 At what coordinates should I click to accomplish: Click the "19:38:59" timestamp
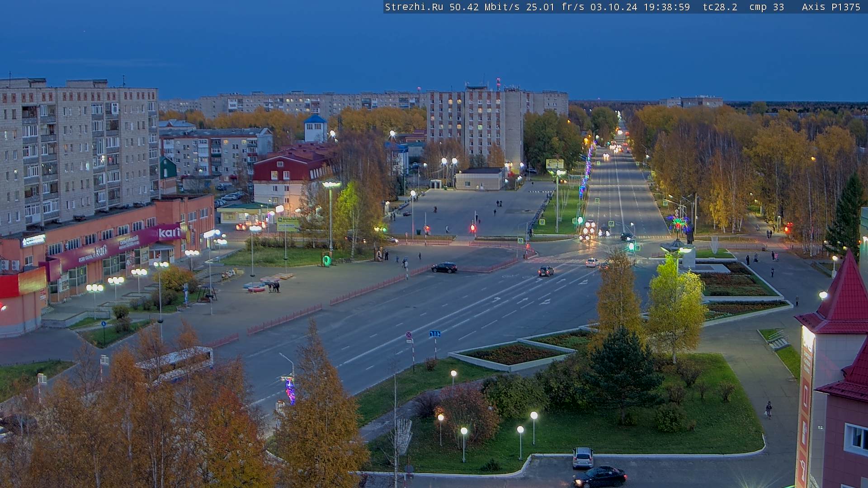tap(666, 7)
